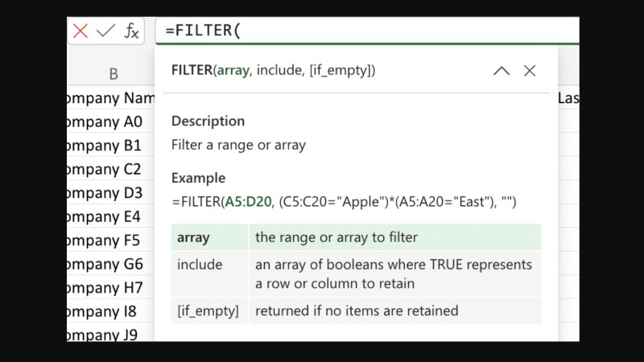This screenshot has height=362, width=644.
Task: Click inside the =FILTER( formula bar
Action: pyautogui.click(x=362, y=31)
